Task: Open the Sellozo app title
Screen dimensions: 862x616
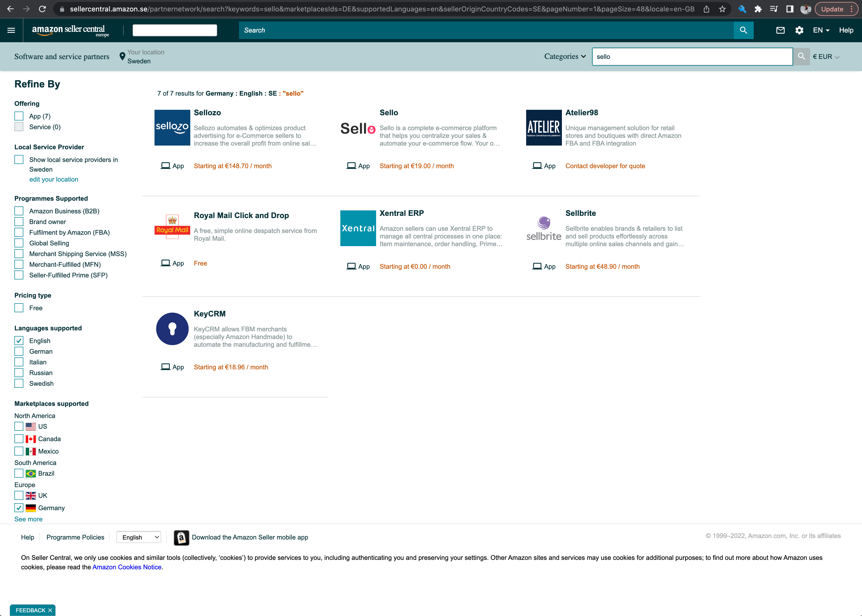Action: (x=207, y=113)
